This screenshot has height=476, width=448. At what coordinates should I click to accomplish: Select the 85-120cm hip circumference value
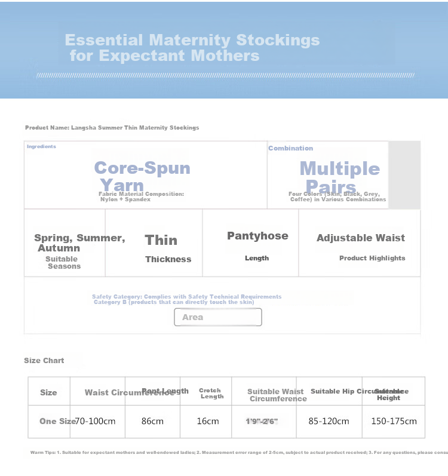[x=329, y=421]
